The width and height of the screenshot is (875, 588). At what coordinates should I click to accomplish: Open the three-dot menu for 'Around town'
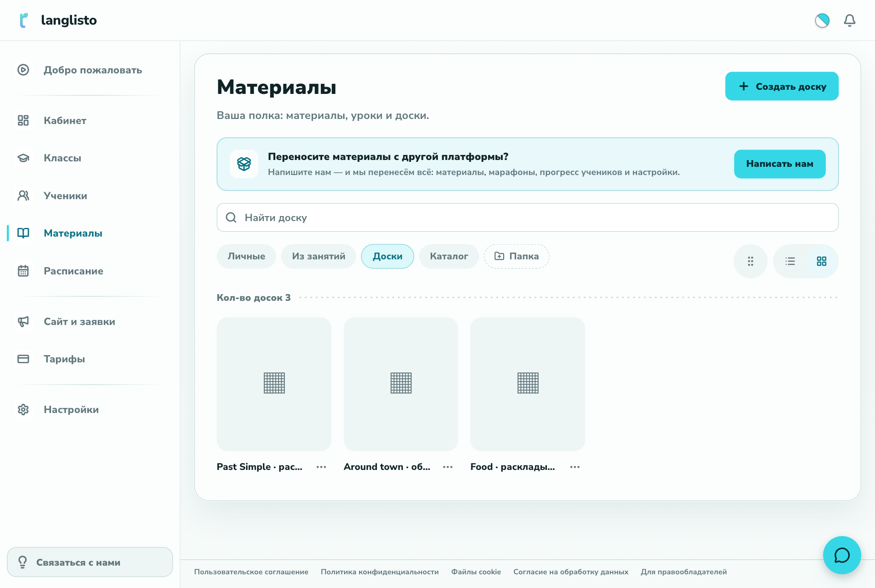448,467
